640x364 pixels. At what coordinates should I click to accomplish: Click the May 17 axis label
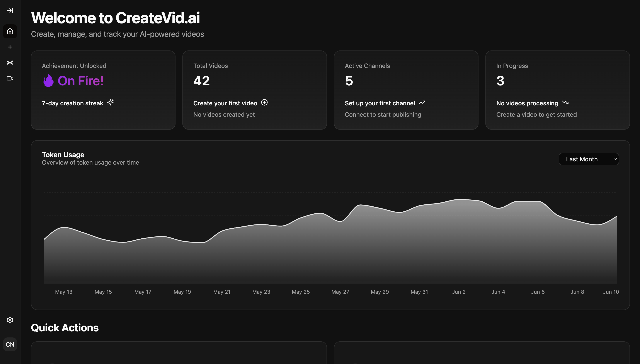pos(143,292)
